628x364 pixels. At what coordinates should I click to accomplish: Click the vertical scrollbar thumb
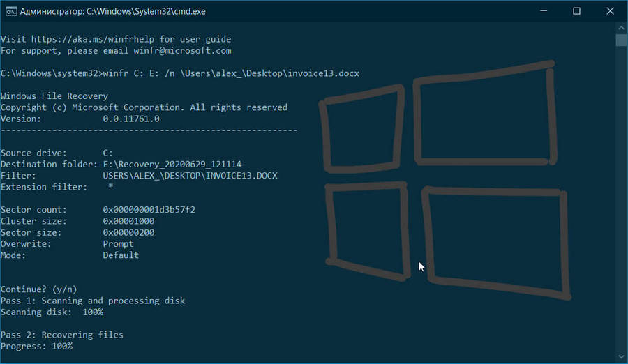621,40
